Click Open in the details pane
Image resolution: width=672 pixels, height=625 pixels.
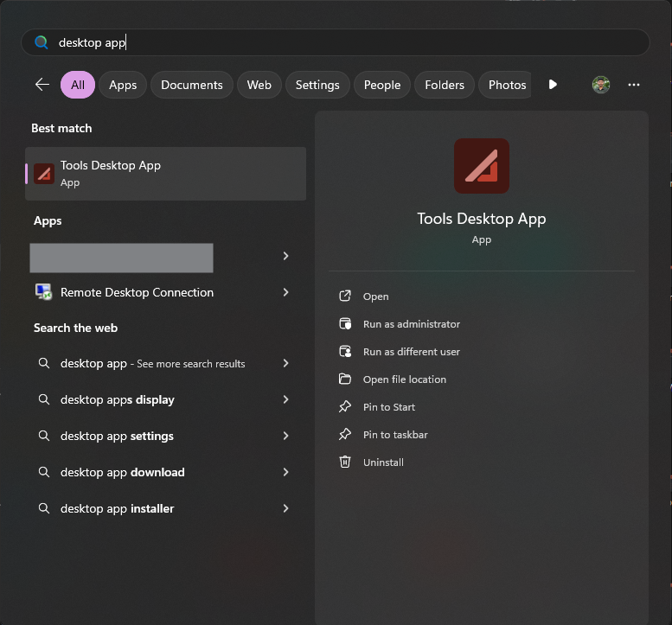tap(376, 297)
